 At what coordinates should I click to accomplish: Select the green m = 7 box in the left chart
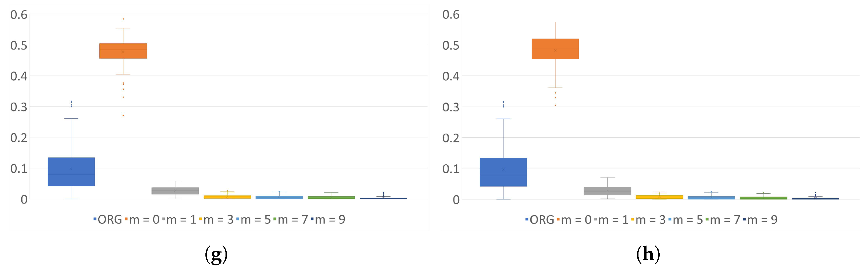(331, 198)
